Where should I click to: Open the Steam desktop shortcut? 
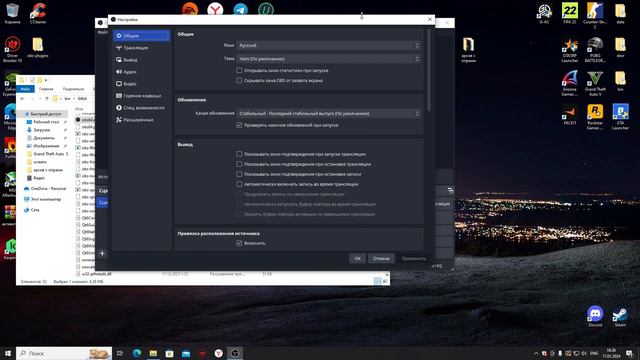tap(620, 316)
